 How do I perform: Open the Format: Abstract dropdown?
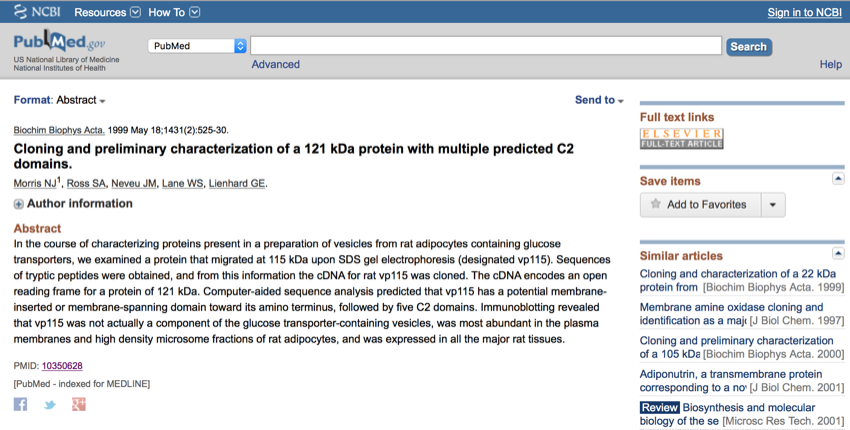60,100
